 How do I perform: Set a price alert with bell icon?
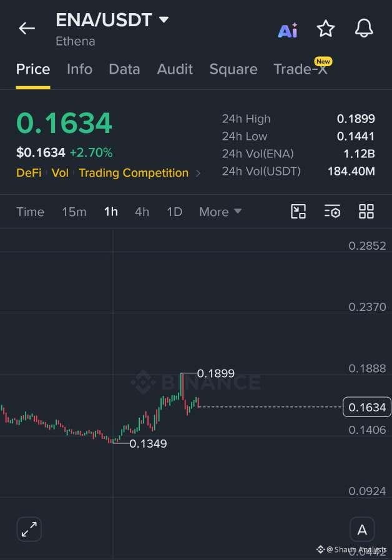[364, 28]
